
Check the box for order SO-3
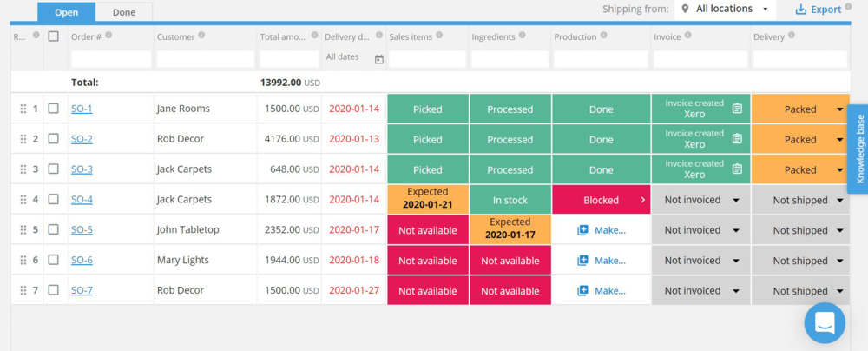coord(53,169)
